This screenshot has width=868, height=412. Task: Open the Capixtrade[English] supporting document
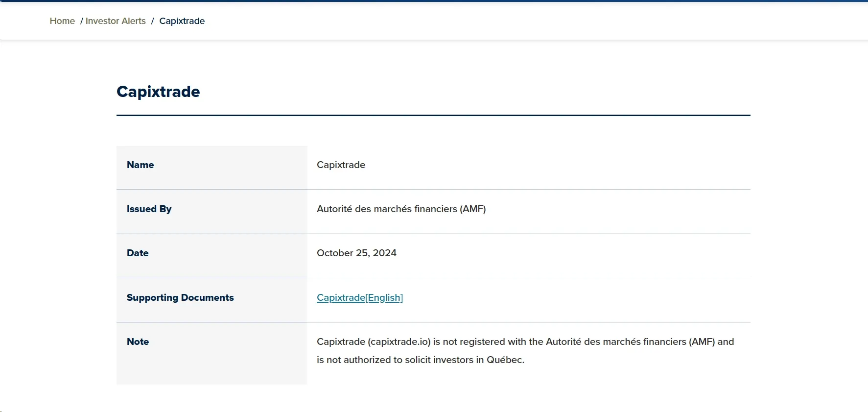pyautogui.click(x=360, y=297)
